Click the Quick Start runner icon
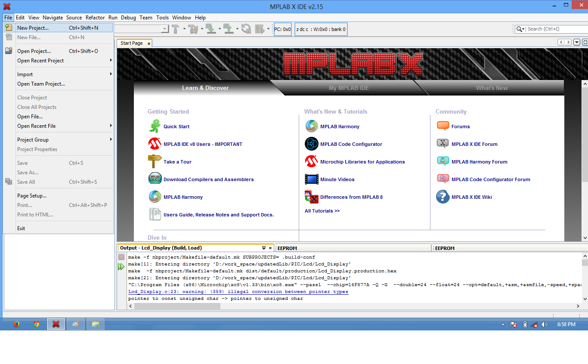 tap(155, 126)
